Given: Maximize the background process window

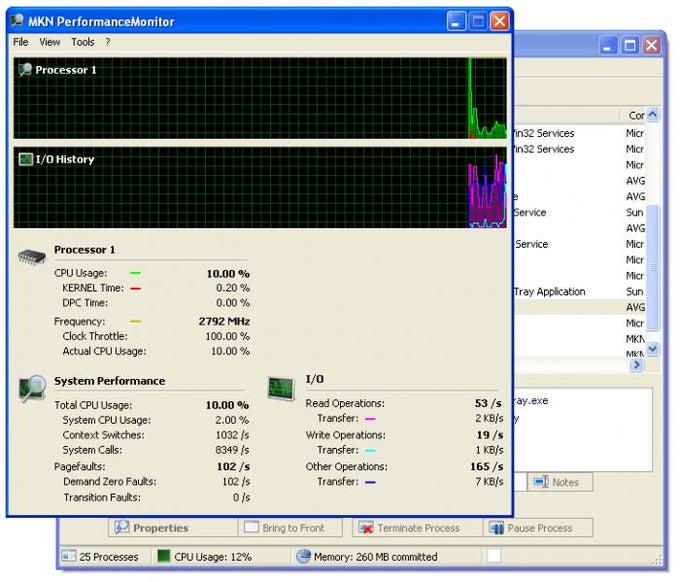Looking at the screenshot, I should (630, 45).
